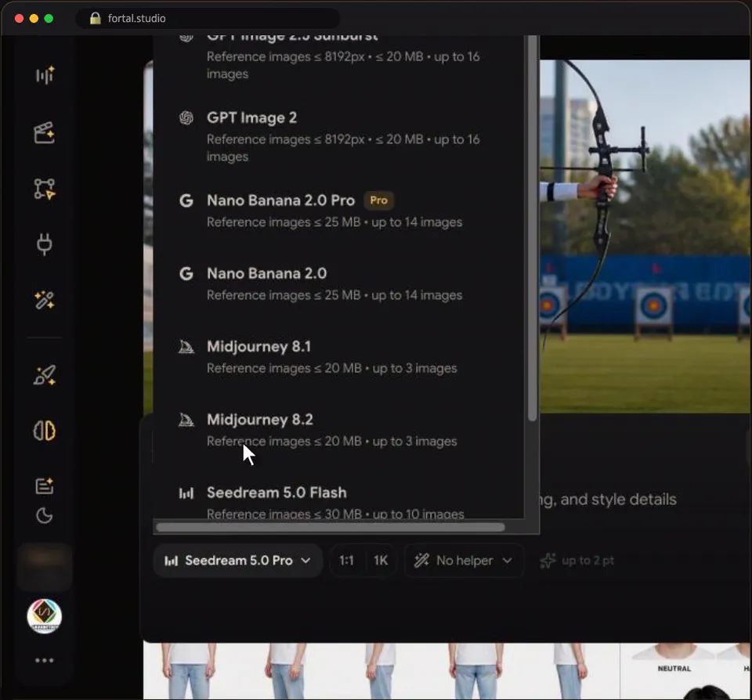Select Nano Banana 2.0 model
This screenshot has width=752, height=700.
338,283
